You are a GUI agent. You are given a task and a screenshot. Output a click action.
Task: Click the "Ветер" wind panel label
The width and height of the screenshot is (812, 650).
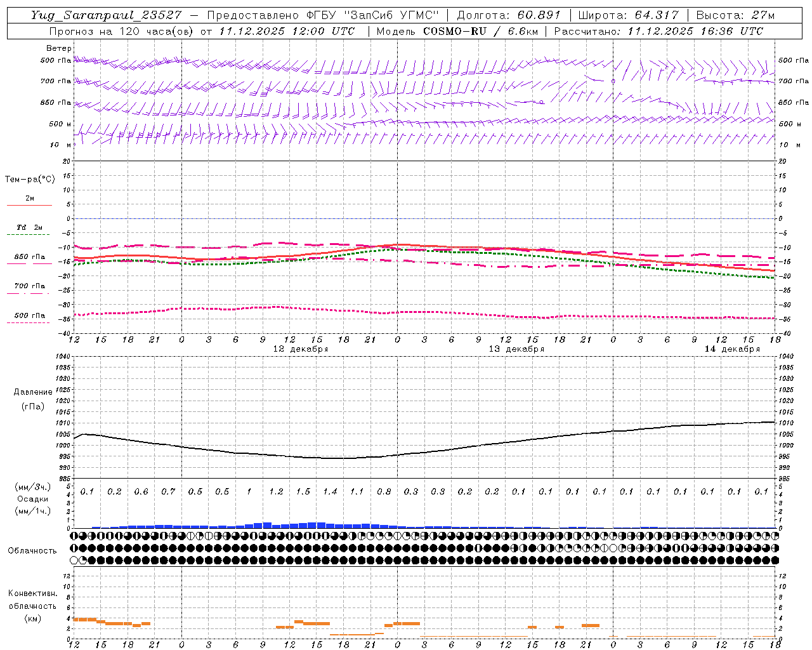point(59,48)
